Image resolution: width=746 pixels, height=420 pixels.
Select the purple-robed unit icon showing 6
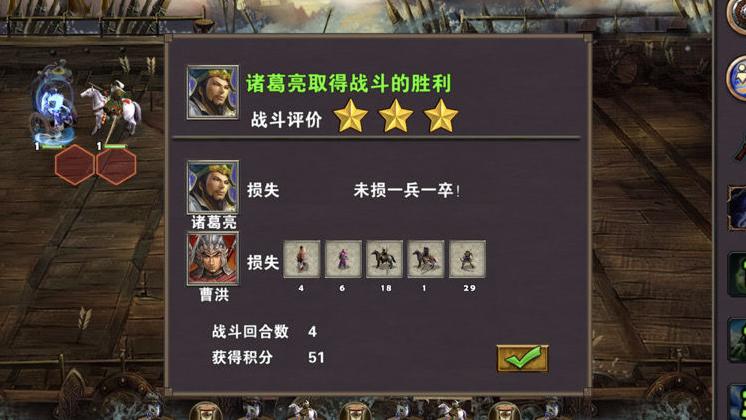point(343,259)
